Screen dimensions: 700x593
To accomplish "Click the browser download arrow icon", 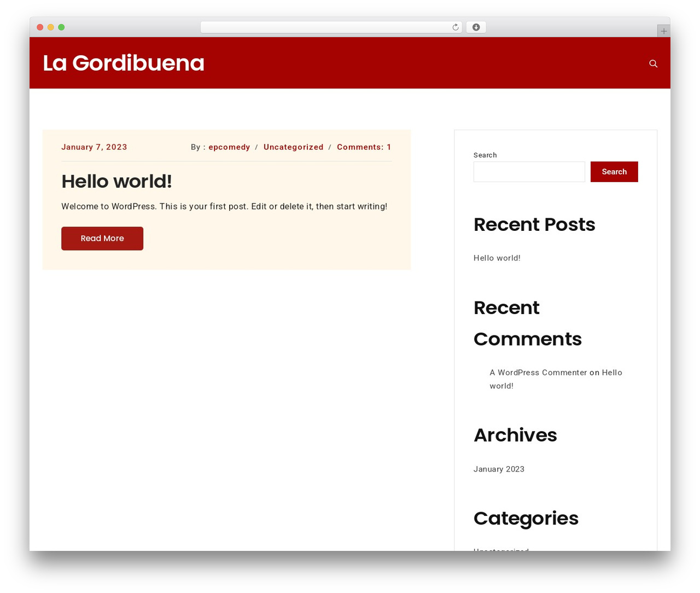I will (476, 27).
